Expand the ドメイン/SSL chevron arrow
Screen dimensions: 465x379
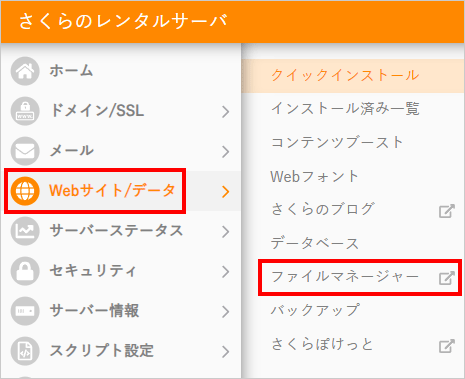[x=226, y=112]
